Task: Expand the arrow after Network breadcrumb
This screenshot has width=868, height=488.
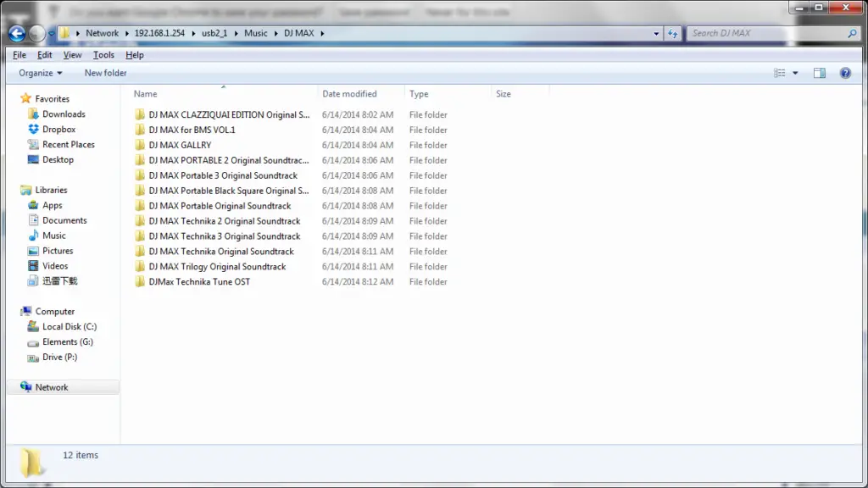Action: [x=127, y=33]
